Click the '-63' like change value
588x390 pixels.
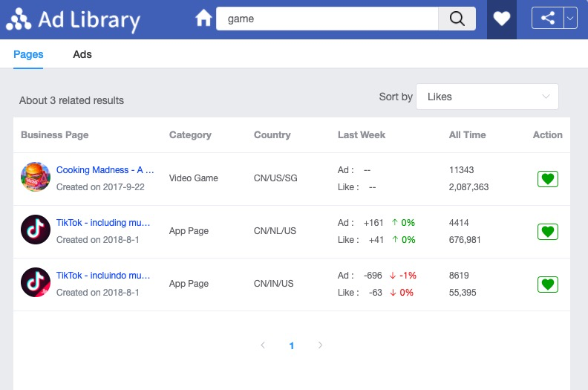[x=376, y=293]
